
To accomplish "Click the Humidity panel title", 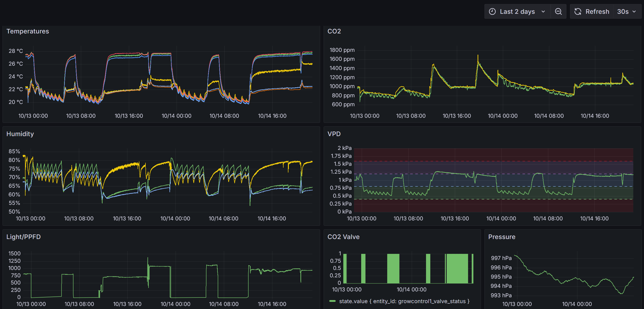I will [20, 134].
